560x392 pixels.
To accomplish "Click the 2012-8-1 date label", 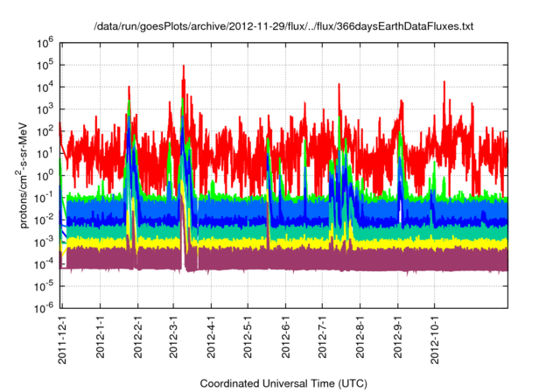I will (360, 336).
